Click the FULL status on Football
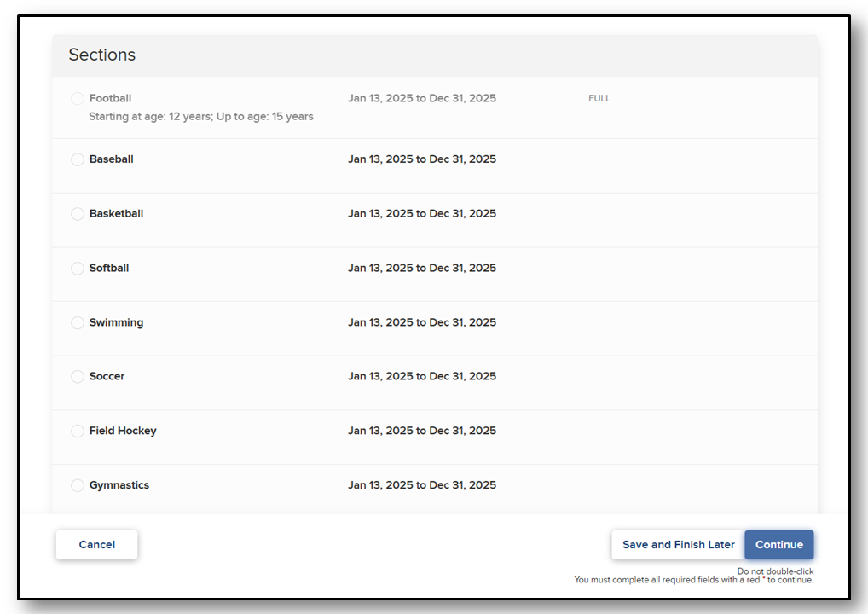This screenshot has height=614, width=868. [x=599, y=99]
